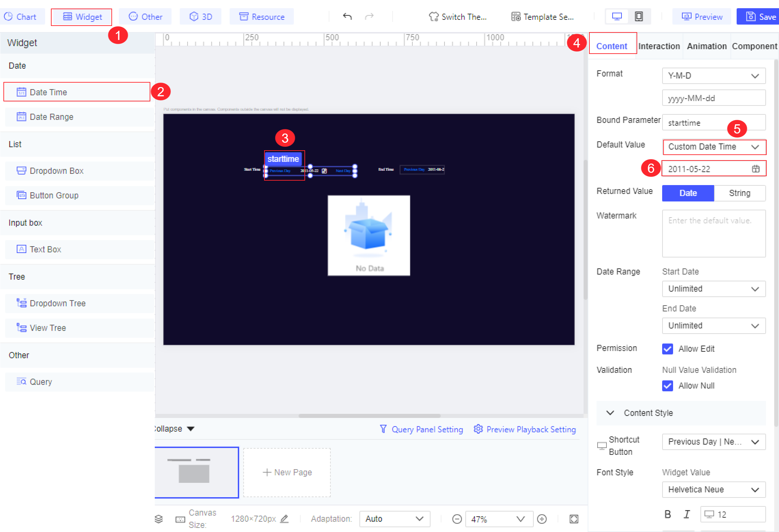Click the Preview button
Image resolution: width=779 pixels, height=532 pixels.
pos(702,16)
